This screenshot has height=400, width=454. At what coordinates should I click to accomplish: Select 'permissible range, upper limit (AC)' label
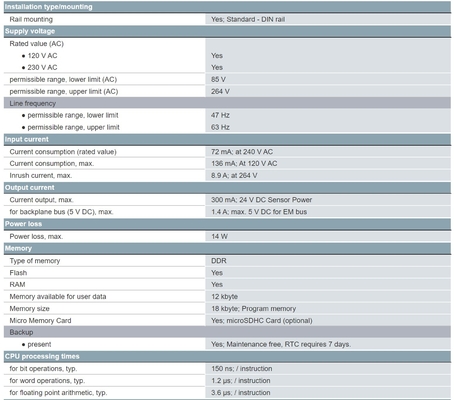pos(64,91)
